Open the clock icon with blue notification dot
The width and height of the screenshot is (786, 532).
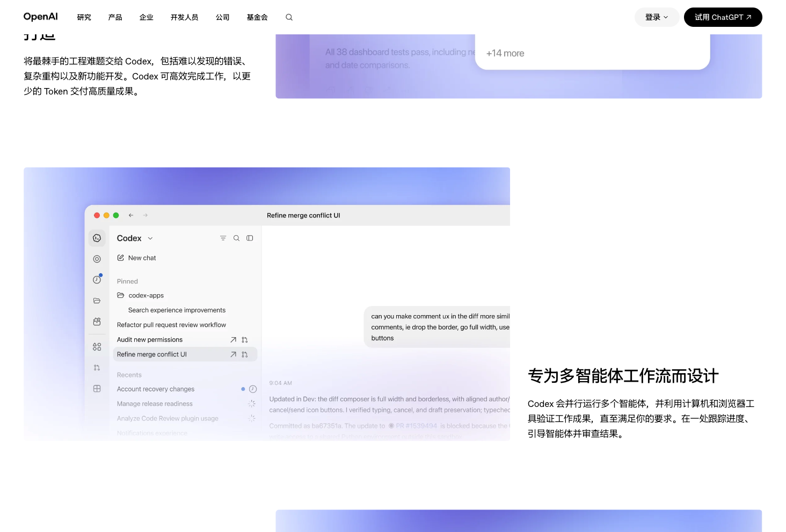tap(97, 279)
